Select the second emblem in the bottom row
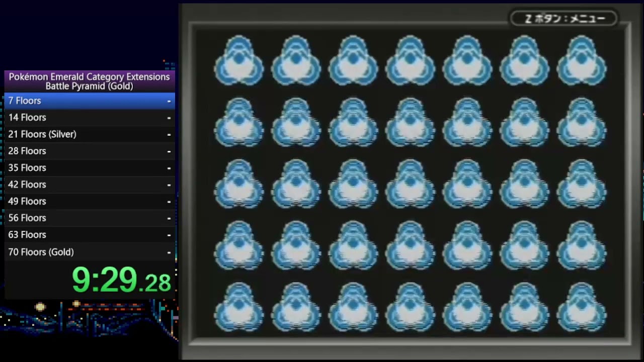This screenshot has width=644, height=362. tap(296, 308)
